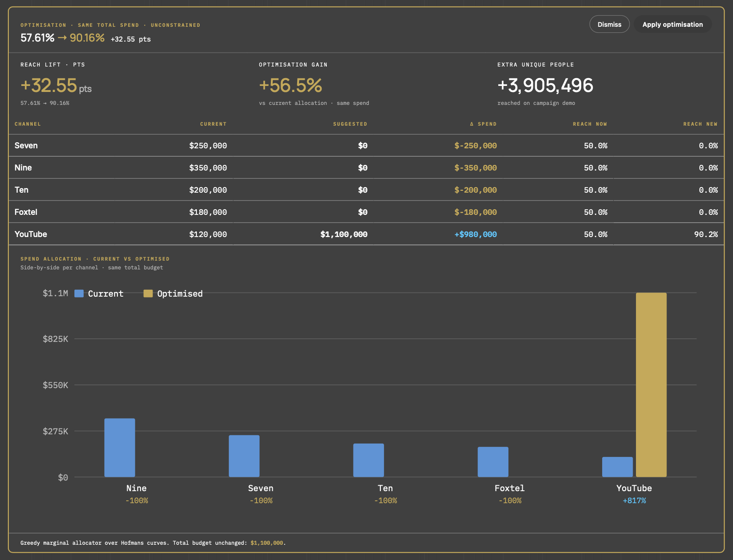Click the +817% label under YouTube
733x560 pixels.
pyautogui.click(x=634, y=500)
